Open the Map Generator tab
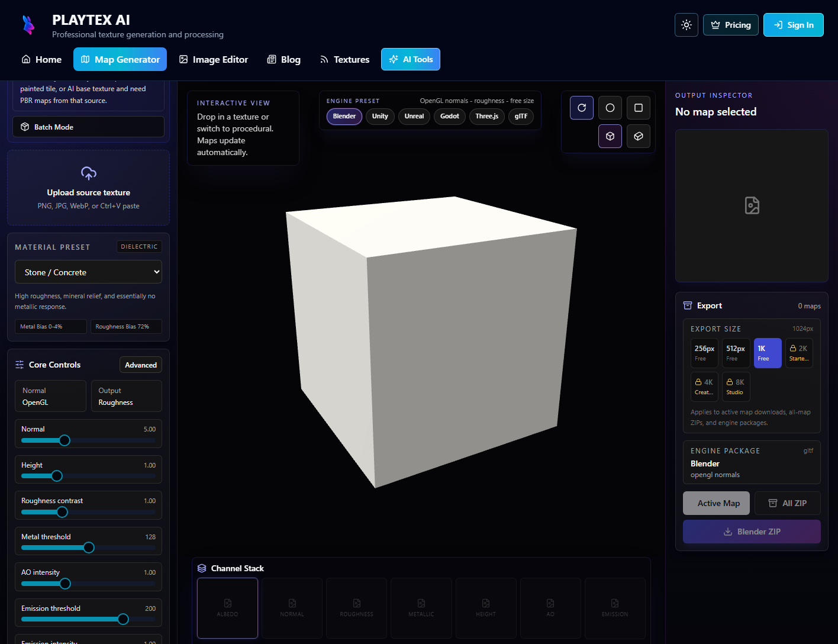838x644 pixels. click(120, 59)
